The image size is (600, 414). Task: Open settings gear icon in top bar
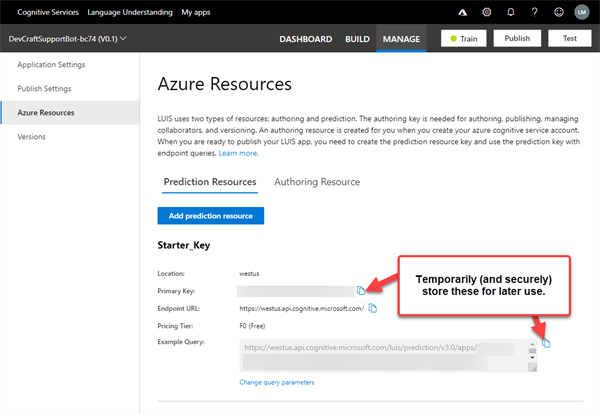tap(487, 12)
